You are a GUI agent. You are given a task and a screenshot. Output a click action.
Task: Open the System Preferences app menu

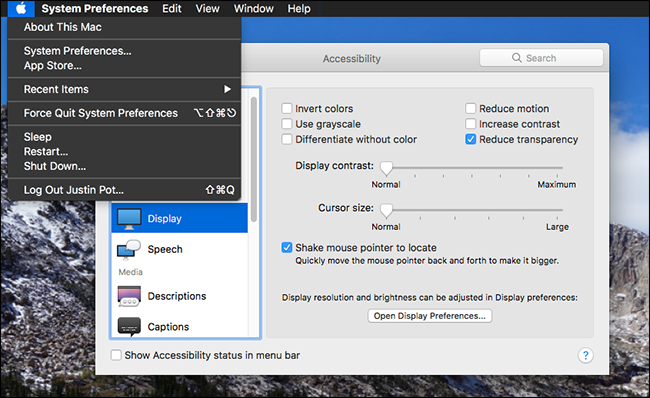tap(95, 8)
